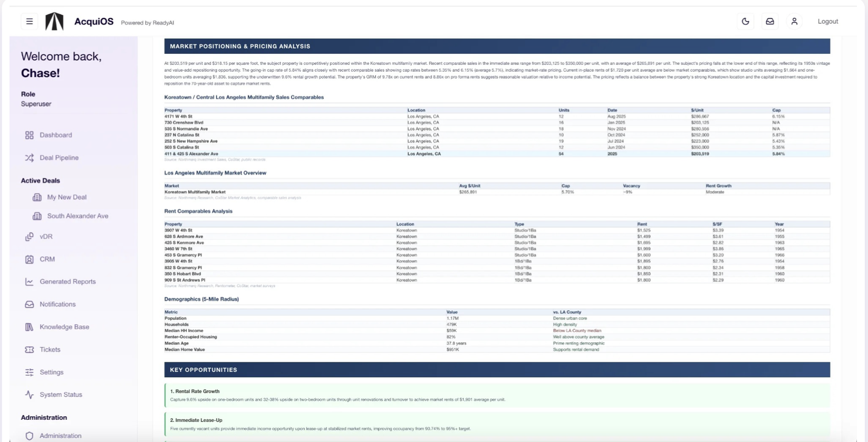Click the Koreatown Multifamily Market row label
The width and height of the screenshot is (868, 442).
pyautogui.click(x=195, y=192)
